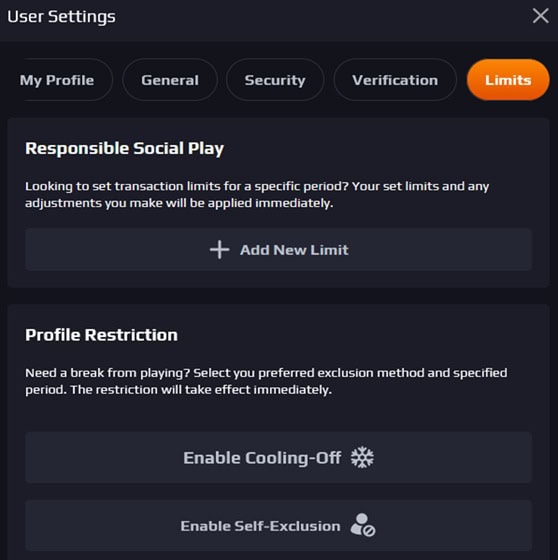The image size is (558, 560).
Task: Enable Self-Exclusion for the profile
Action: (x=279, y=526)
